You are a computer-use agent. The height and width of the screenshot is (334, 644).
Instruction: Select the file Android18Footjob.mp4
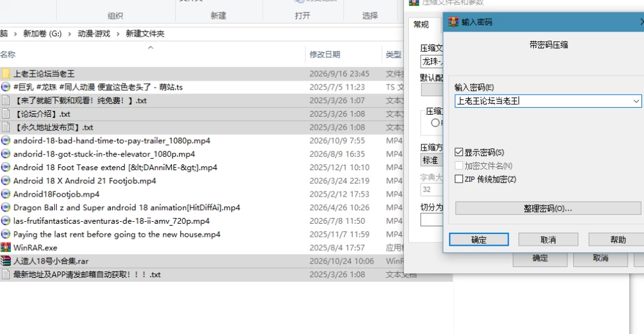[x=56, y=194]
